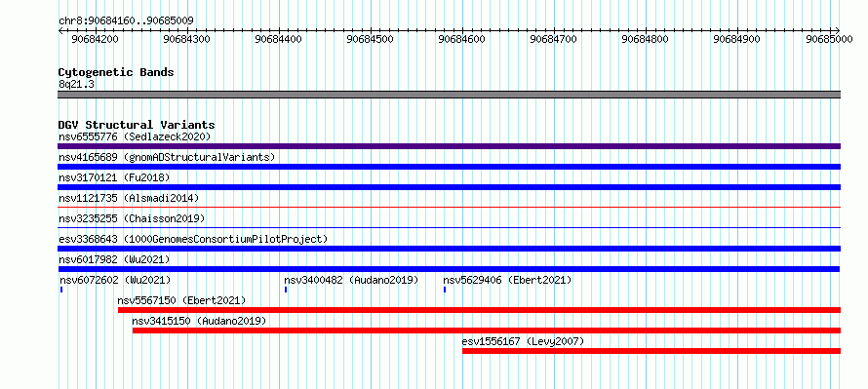This screenshot has height=389, width=868.
Task: Select the red nsv5567150 variant bar
Action: [x=480, y=310]
